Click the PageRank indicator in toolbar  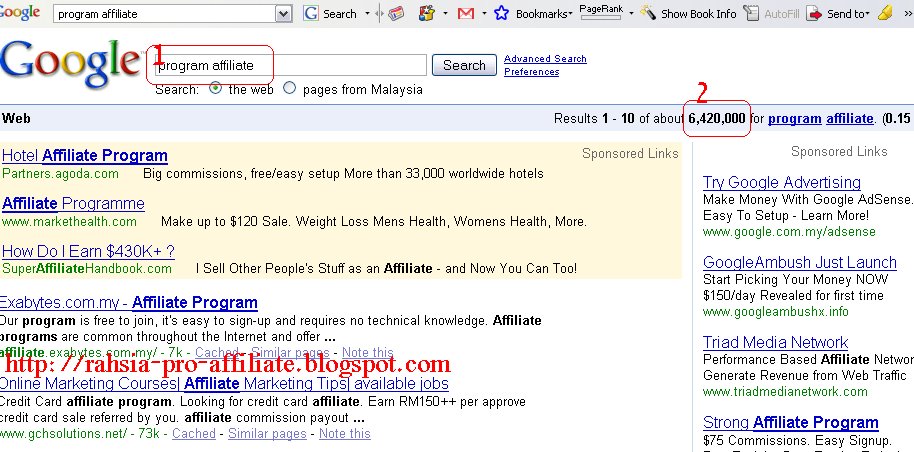click(601, 12)
